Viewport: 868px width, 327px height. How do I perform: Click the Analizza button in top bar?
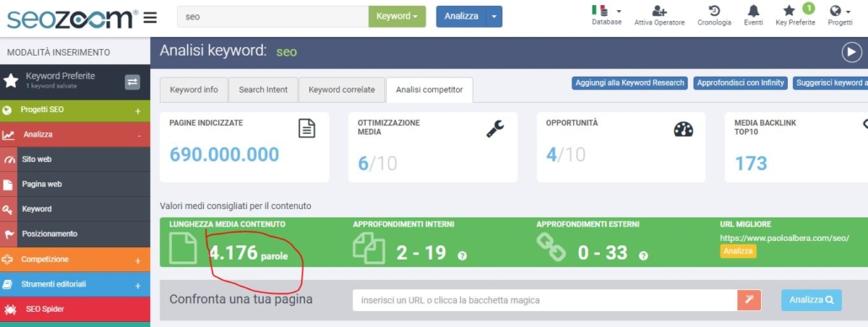(461, 17)
